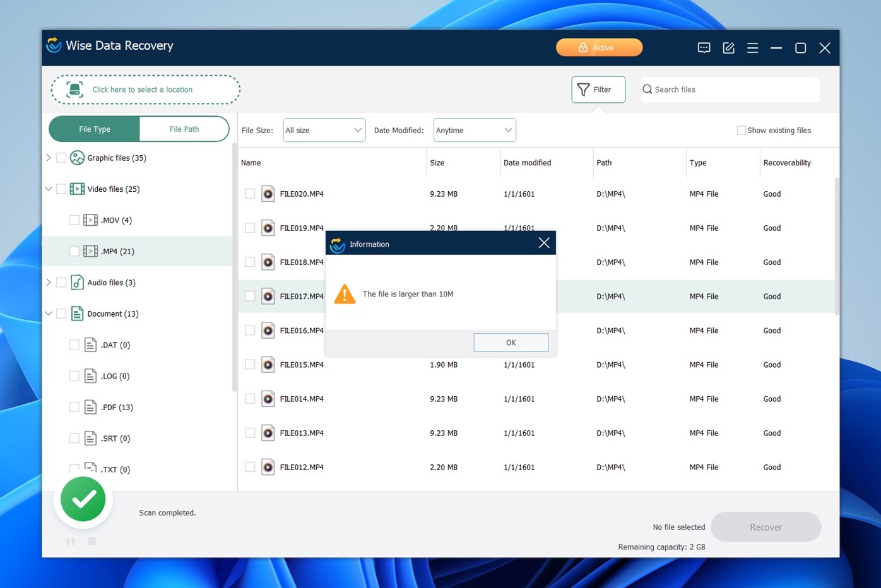881x588 pixels.
Task: Open the Date Modified dropdown
Action: [x=475, y=130]
